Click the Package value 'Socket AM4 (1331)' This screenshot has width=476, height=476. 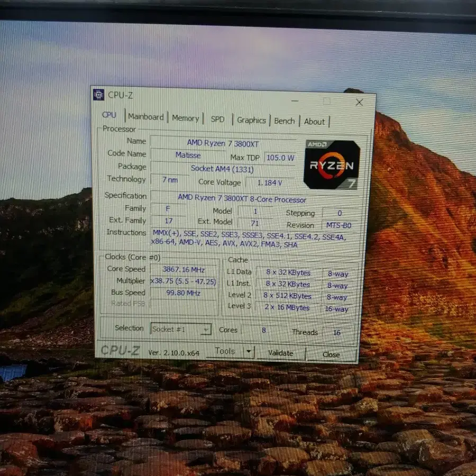[x=222, y=169]
